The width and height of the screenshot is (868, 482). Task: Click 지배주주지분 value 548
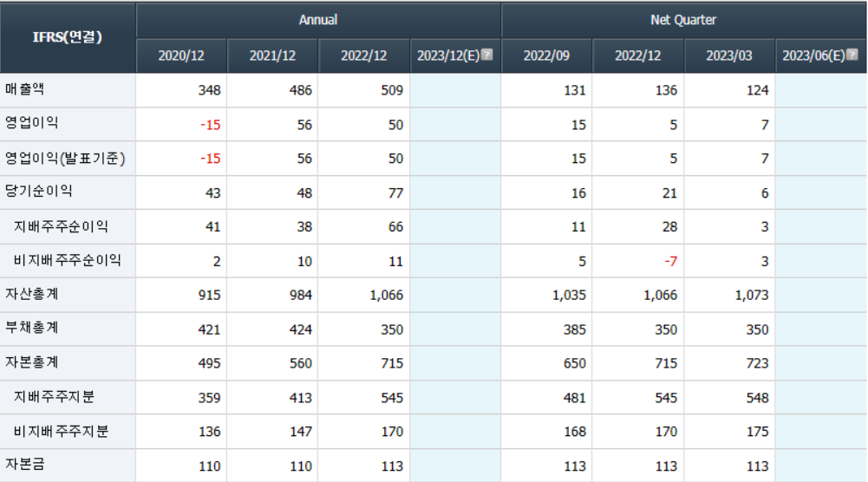(x=757, y=398)
